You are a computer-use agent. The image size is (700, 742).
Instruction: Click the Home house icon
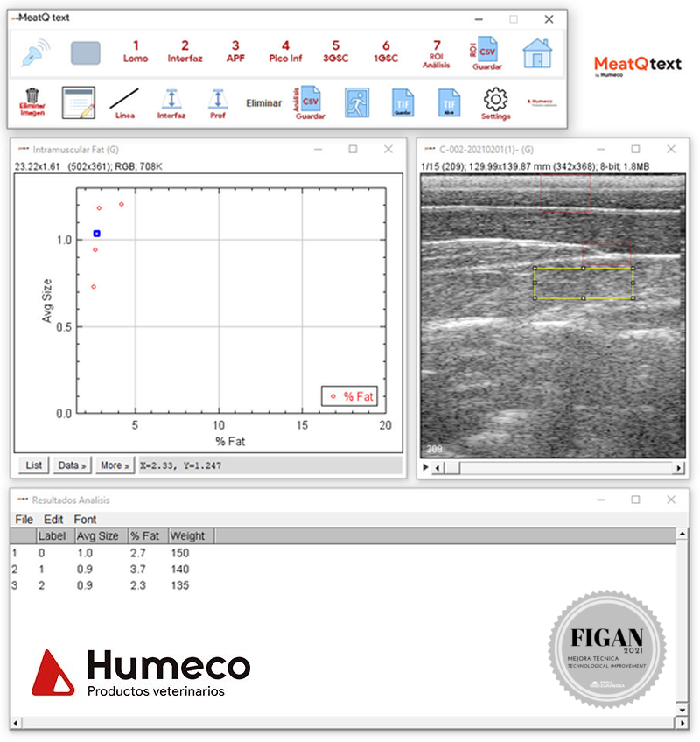[x=537, y=52]
